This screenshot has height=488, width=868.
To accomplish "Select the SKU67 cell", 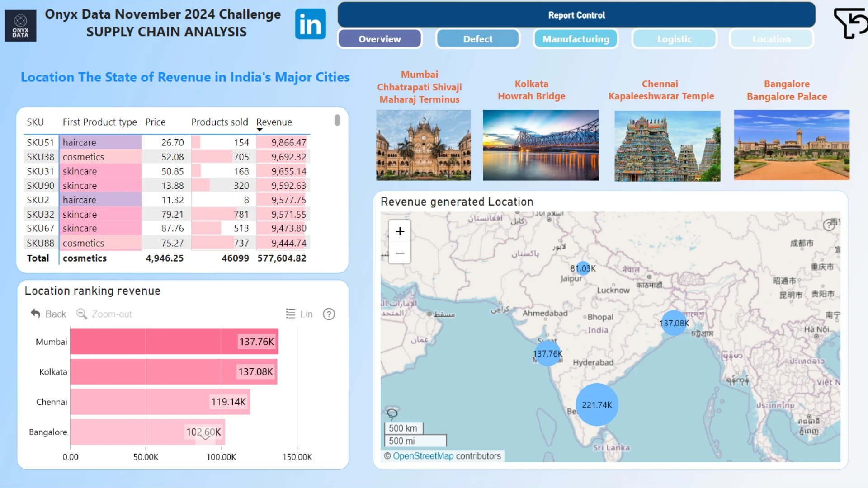I will click(40, 228).
